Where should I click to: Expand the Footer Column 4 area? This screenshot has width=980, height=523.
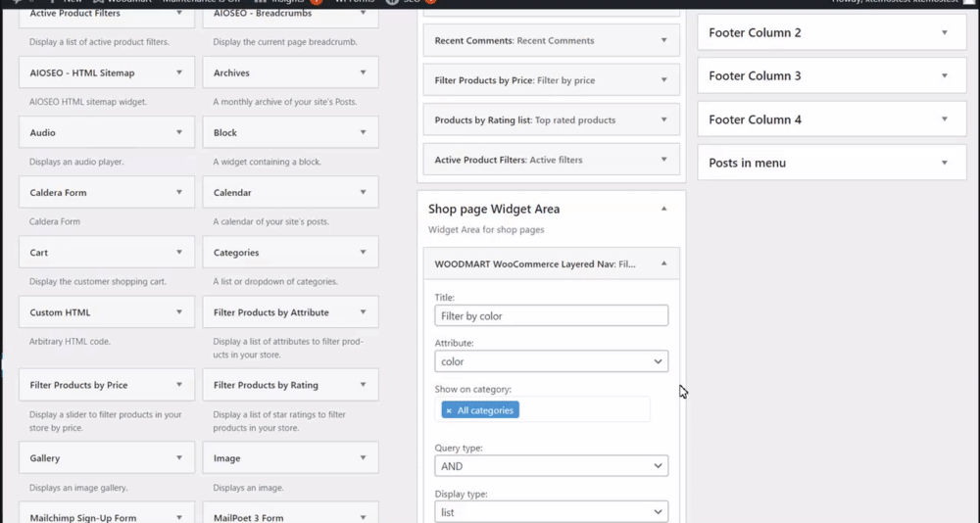(x=944, y=119)
